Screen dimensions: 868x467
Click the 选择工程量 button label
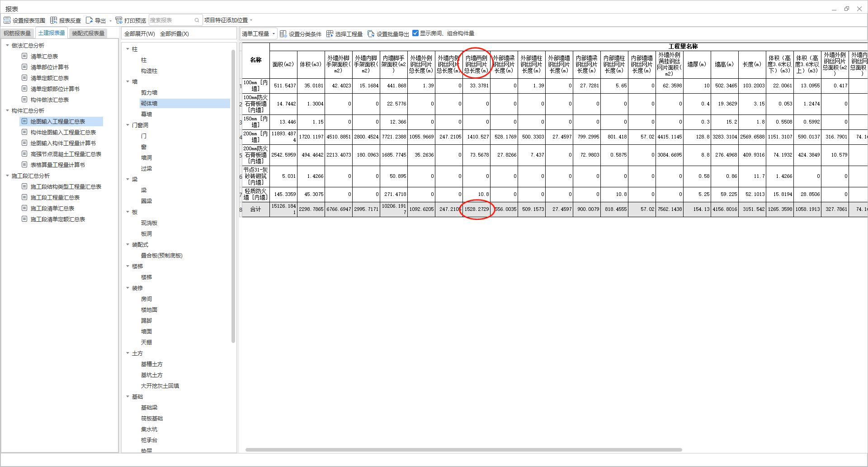tap(349, 34)
